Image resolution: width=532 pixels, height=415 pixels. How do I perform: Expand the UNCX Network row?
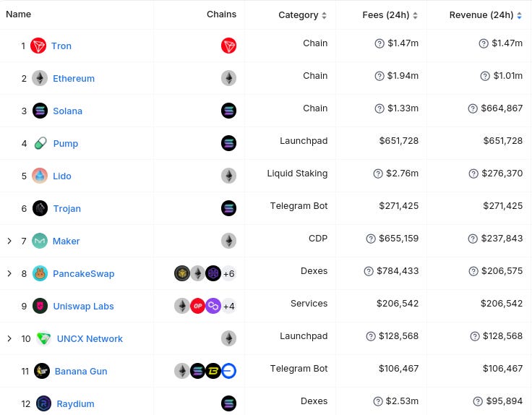click(x=9, y=338)
